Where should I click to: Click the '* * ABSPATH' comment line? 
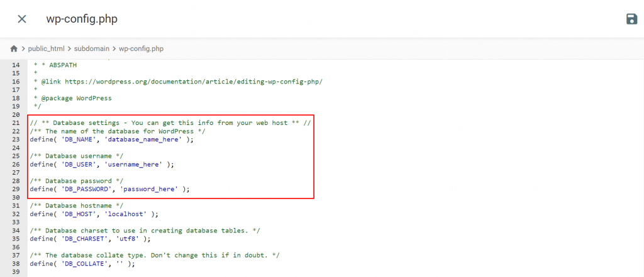pos(55,65)
